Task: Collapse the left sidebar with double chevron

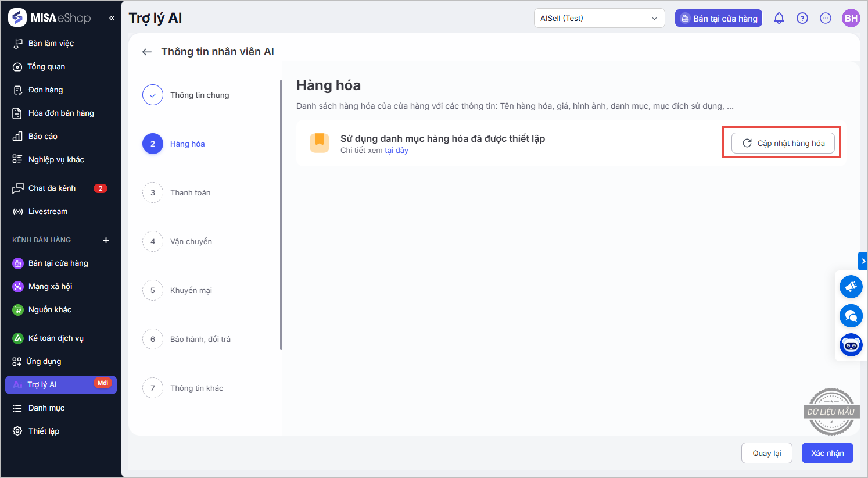Action: 112,18
